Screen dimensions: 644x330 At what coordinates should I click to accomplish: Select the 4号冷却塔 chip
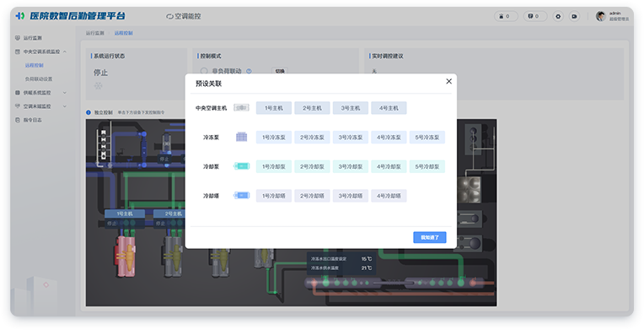tap(389, 196)
